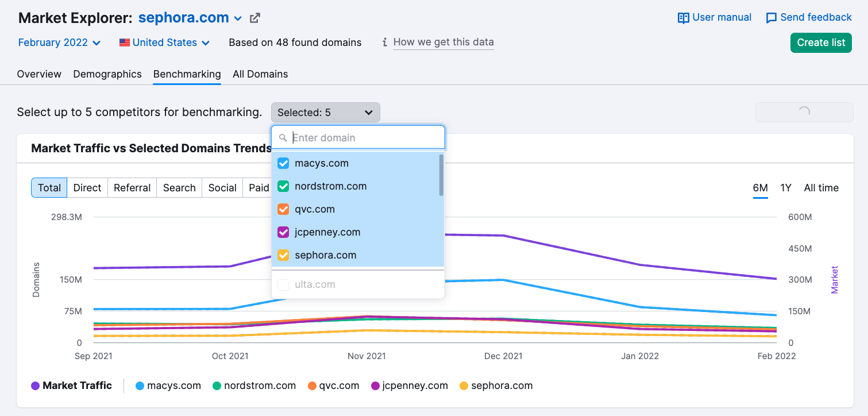Toggle jcpenney.com legend magenta dot

click(x=376, y=386)
